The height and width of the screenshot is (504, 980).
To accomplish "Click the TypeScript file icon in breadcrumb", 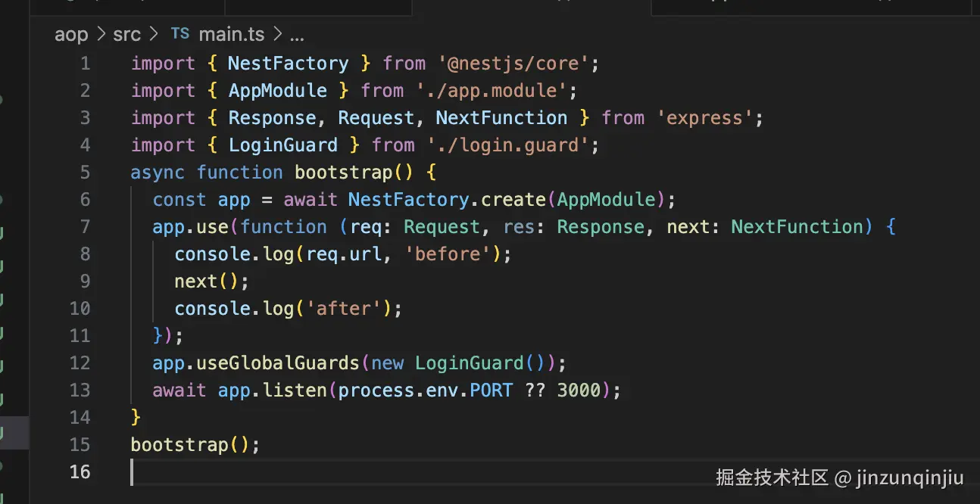I will pos(179,34).
